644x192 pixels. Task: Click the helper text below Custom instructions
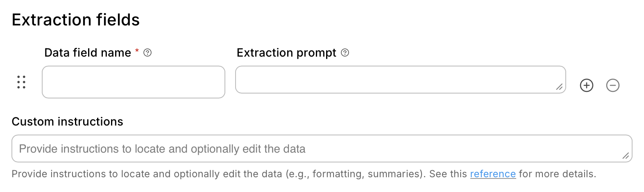coord(205,174)
